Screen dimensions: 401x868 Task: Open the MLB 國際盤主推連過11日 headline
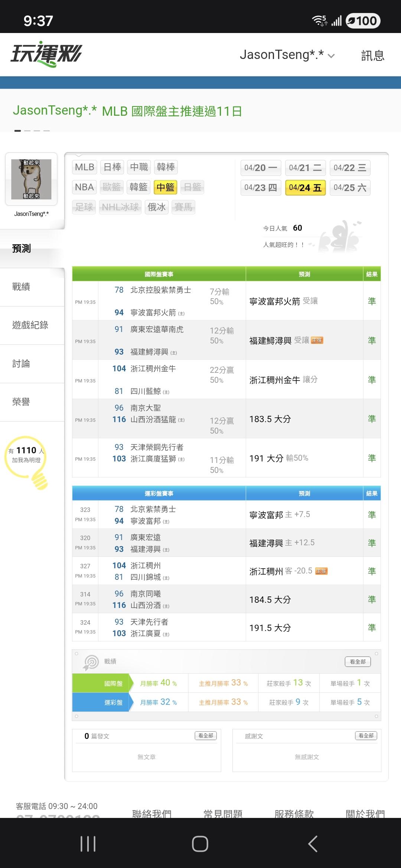[172, 111]
